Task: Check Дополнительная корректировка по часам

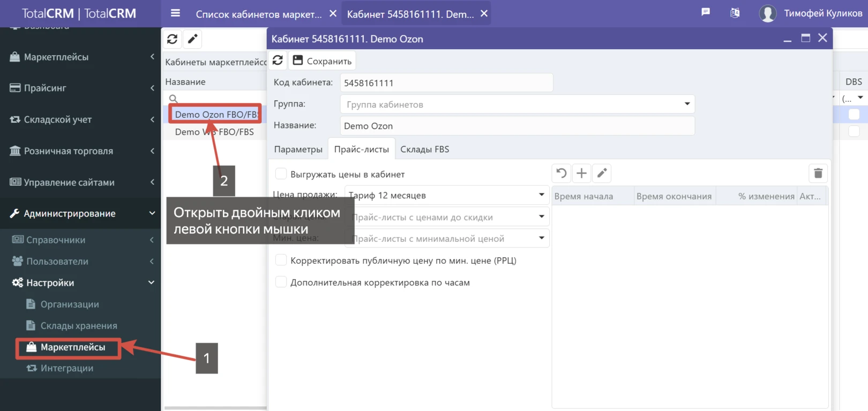Action: (281, 282)
